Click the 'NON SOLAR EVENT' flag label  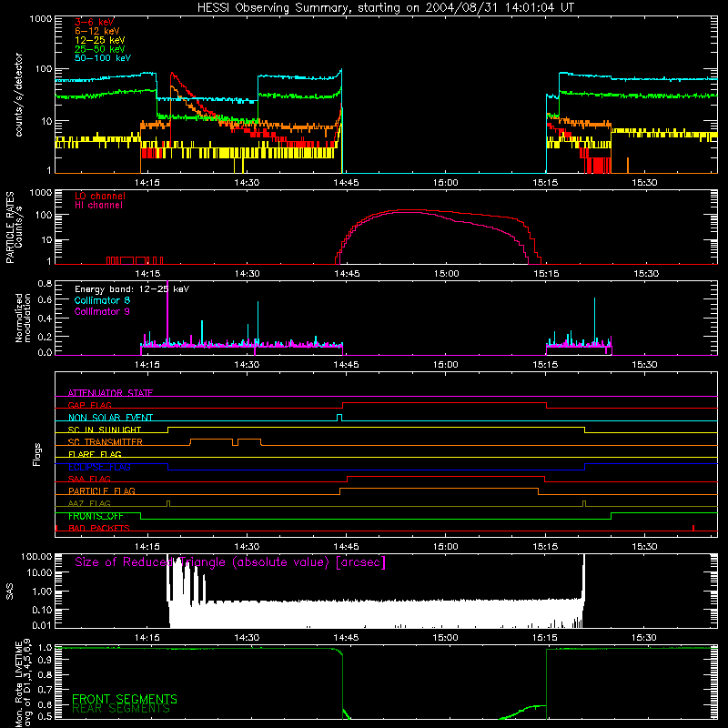110,418
